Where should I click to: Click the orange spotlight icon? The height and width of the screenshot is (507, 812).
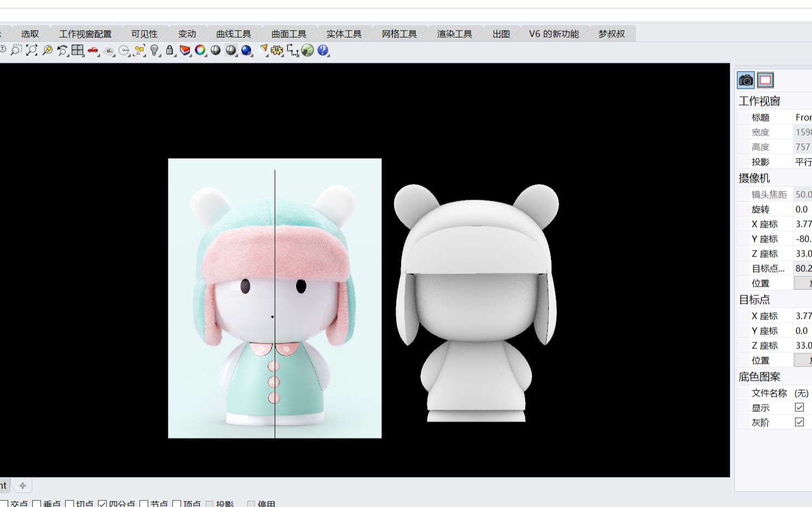click(x=264, y=50)
